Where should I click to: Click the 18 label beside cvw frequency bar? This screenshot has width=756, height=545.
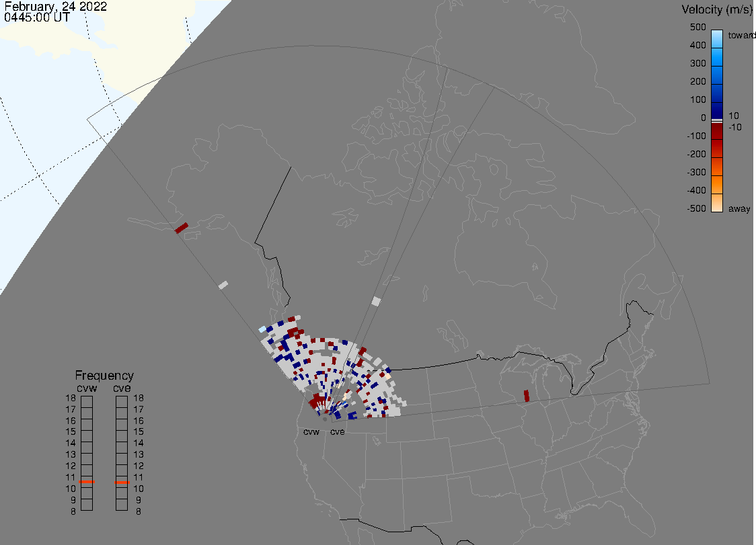click(71, 398)
